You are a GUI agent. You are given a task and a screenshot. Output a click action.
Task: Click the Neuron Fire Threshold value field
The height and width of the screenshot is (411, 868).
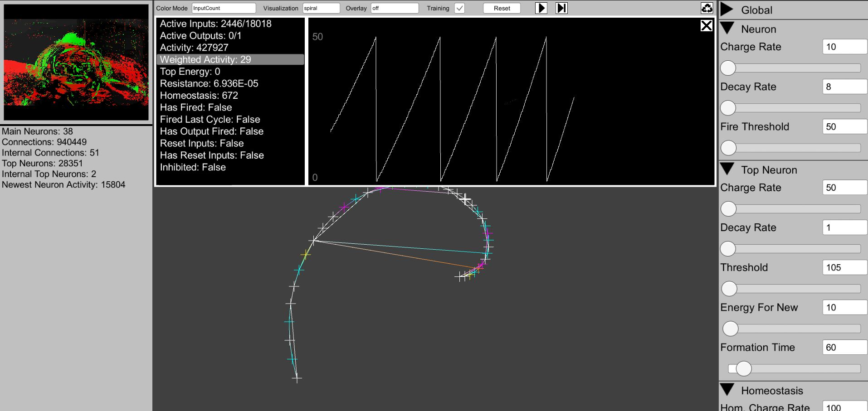click(844, 127)
